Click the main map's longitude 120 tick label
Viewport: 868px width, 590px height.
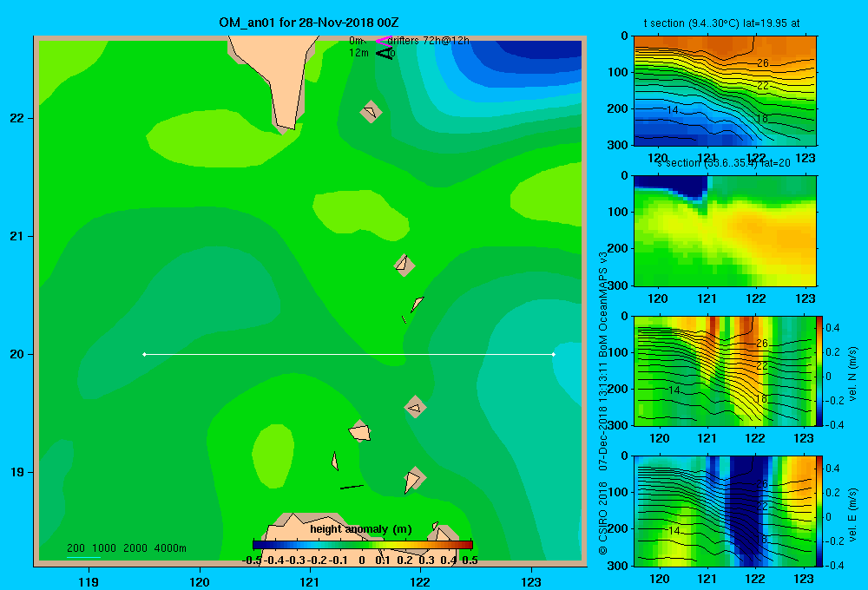tap(200, 581)
